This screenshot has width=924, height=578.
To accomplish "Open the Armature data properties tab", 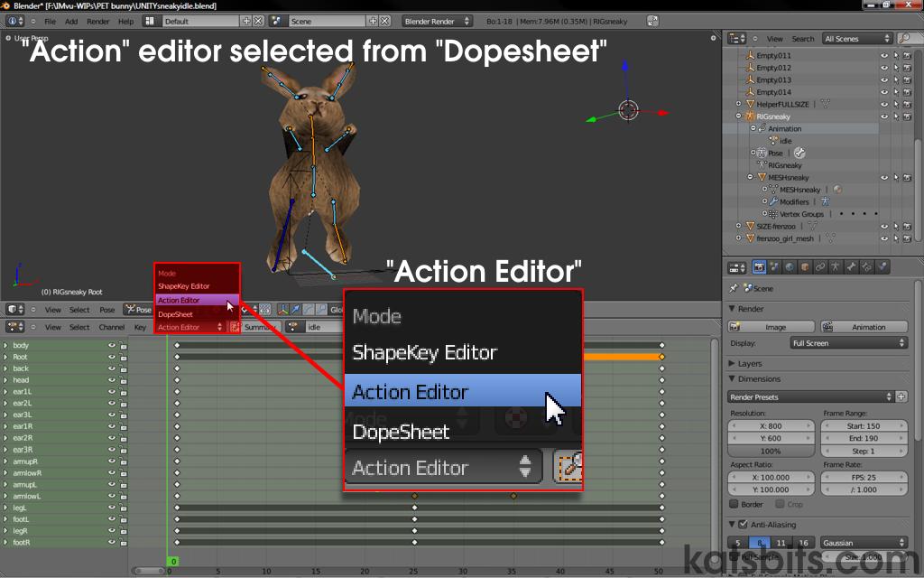I will 836,267.
